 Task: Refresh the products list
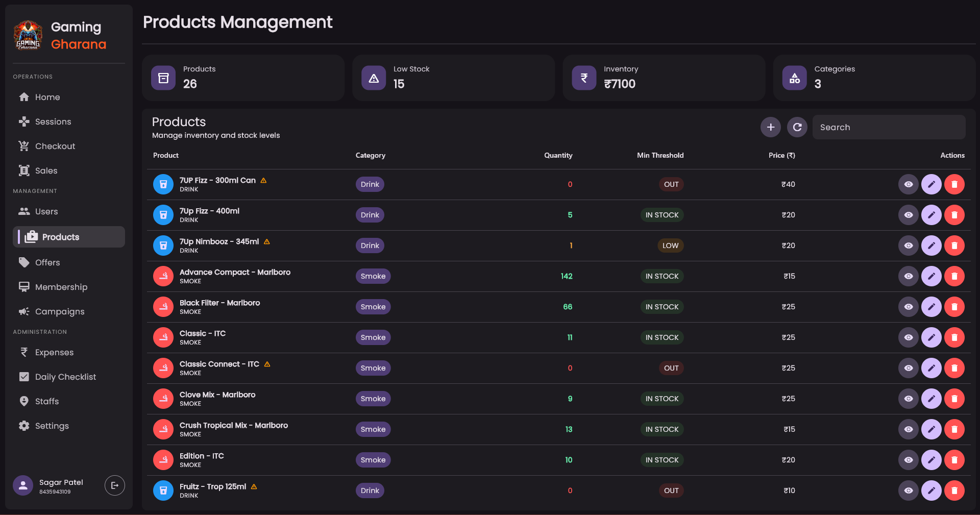coord(797,127)
